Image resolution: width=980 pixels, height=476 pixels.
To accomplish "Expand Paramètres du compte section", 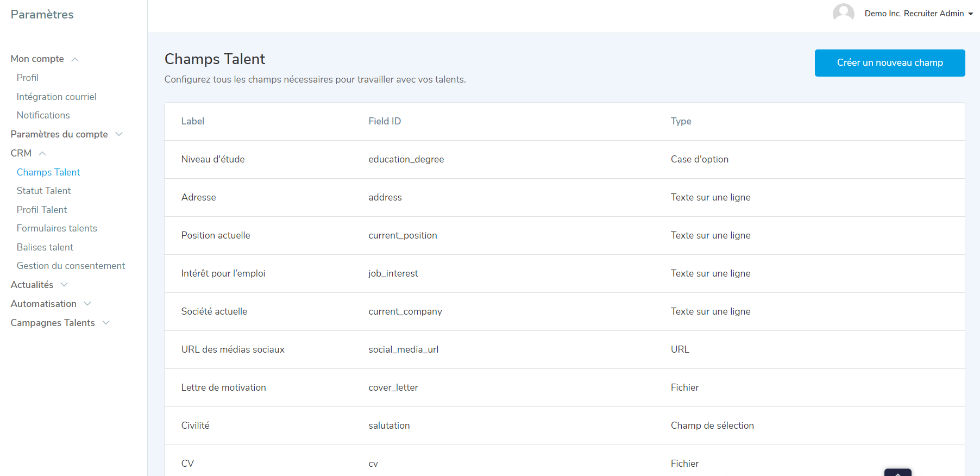I will click(x=119, y=134).
